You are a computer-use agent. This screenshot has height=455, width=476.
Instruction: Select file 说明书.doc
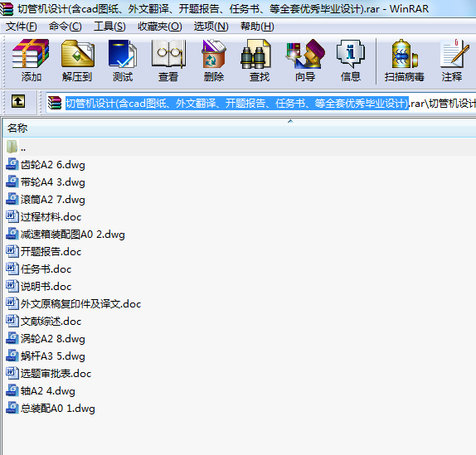coord(39,286)
